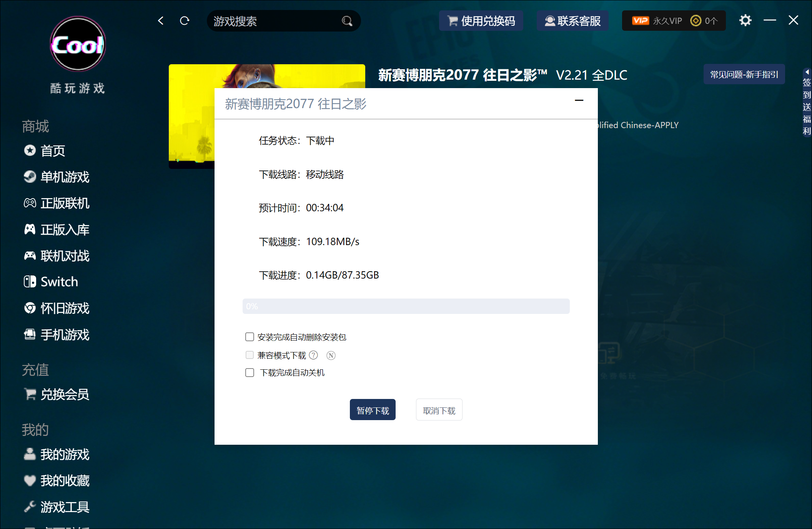
Task: Open the Switch section in sidebar
Action: [51, 282]
